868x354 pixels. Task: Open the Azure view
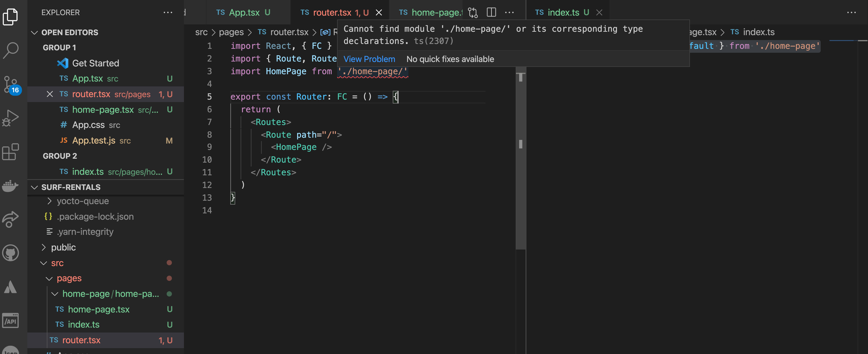click(10, 287)
